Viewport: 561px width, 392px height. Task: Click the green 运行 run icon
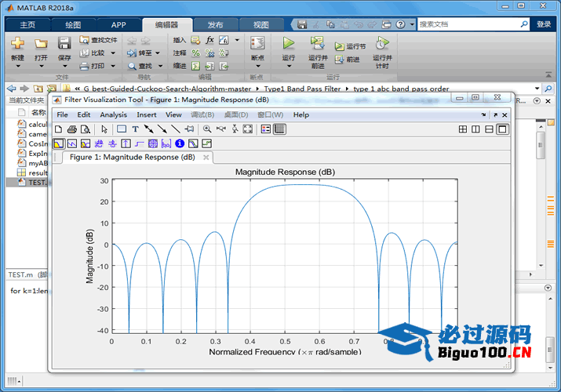[x=289, y=44]
